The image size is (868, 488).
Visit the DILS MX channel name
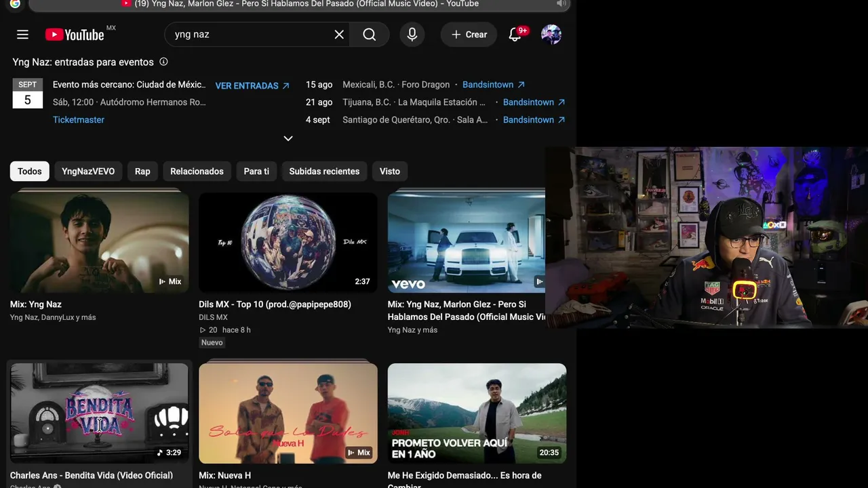click(x=213, y=317)
